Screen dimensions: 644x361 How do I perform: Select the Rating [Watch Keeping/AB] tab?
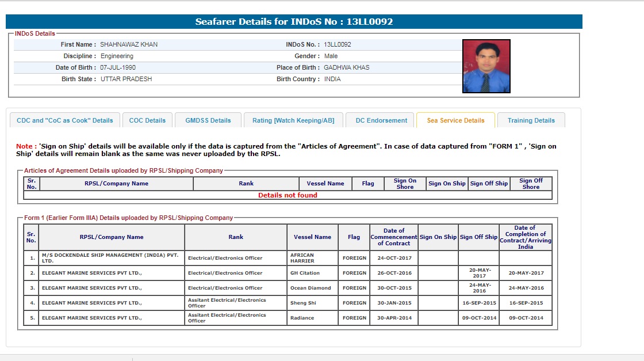[x=294, y=120]
